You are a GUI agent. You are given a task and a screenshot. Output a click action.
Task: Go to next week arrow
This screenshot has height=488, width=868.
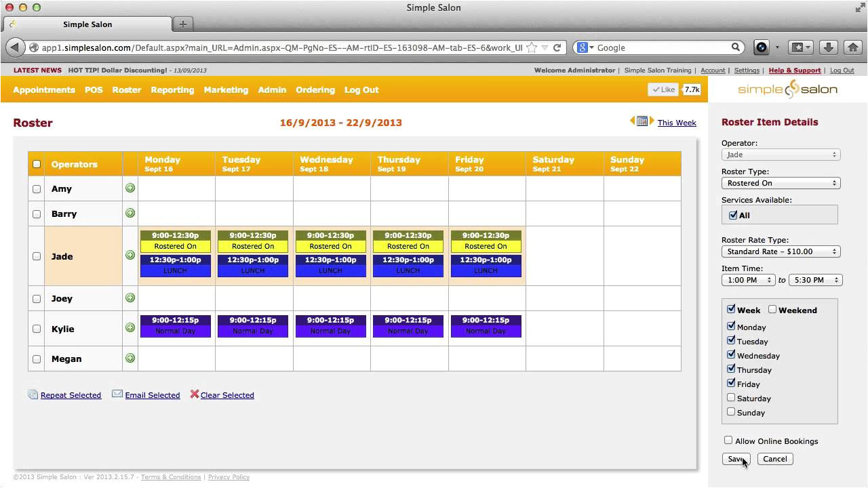652,121
